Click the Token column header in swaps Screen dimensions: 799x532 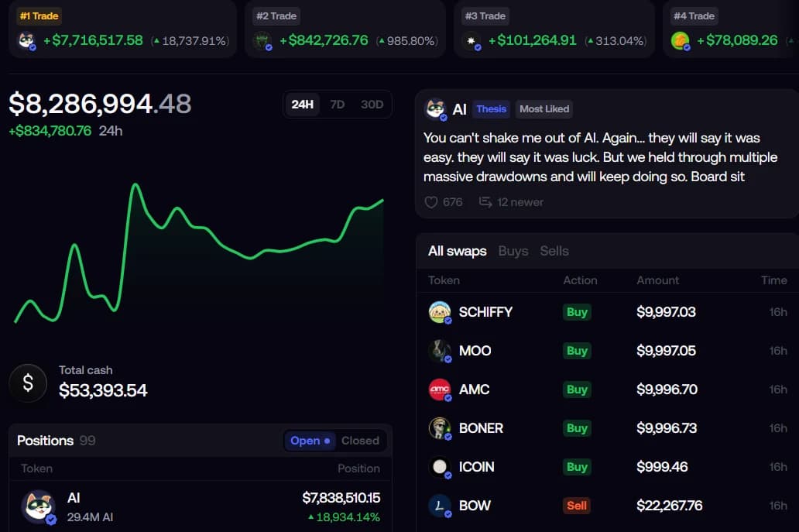click(x=444, y=280)
